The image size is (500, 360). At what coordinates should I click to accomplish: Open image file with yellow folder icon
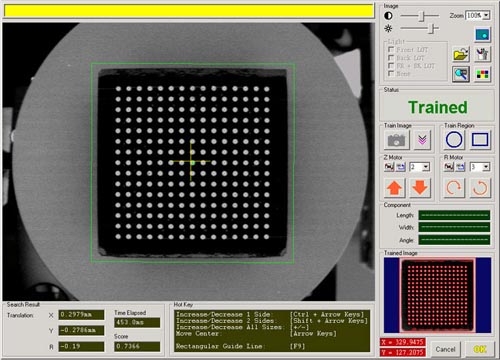(x=461, y=54)
